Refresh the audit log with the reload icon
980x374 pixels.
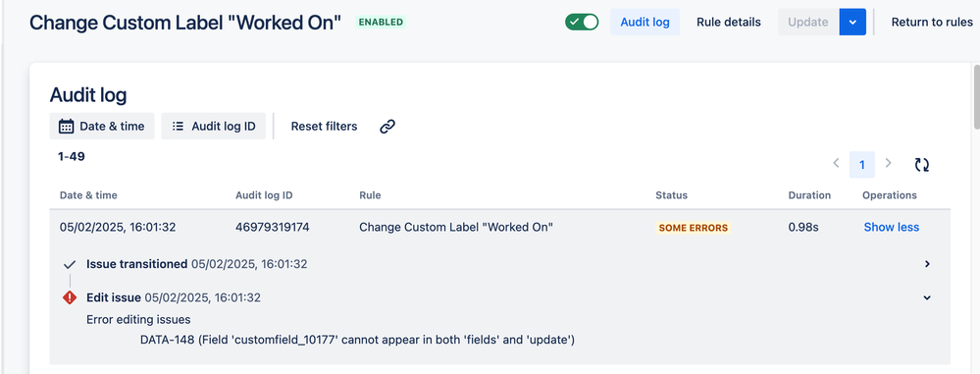[x=922, y=165]
